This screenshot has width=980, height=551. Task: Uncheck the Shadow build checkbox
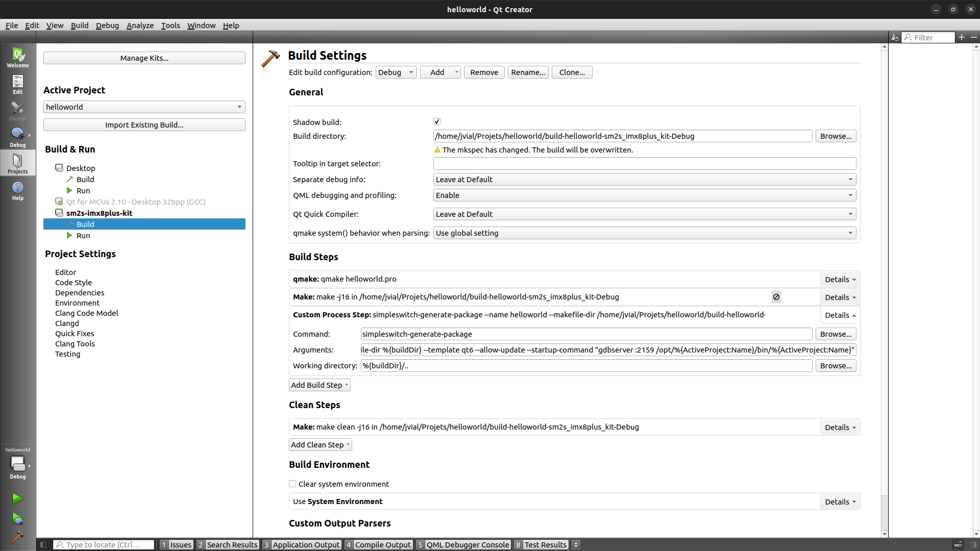437,121
